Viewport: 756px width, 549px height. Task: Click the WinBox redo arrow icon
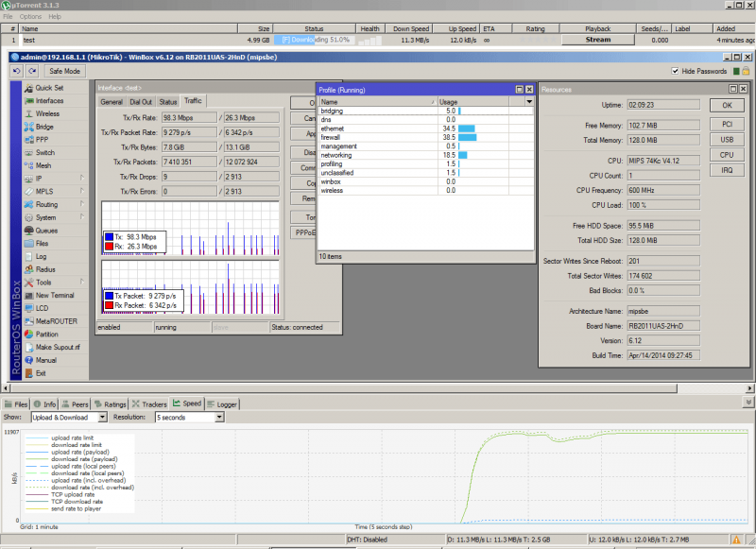click(31, 71)
